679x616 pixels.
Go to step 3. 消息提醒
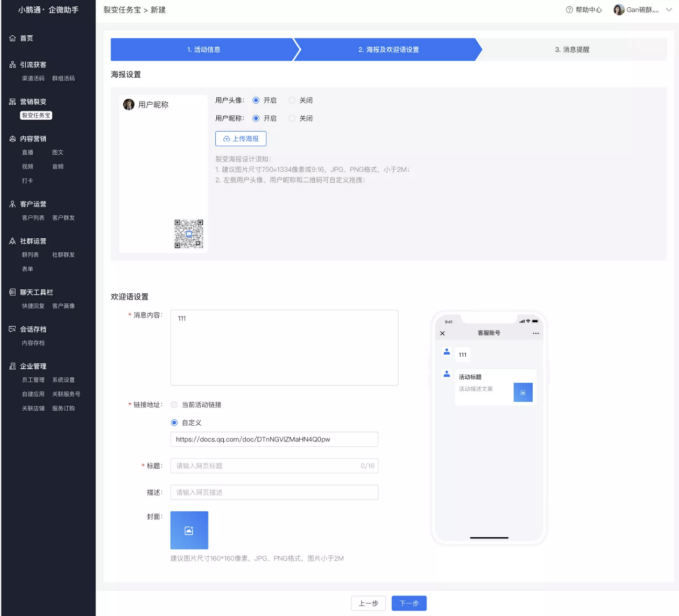click(572, 50)
